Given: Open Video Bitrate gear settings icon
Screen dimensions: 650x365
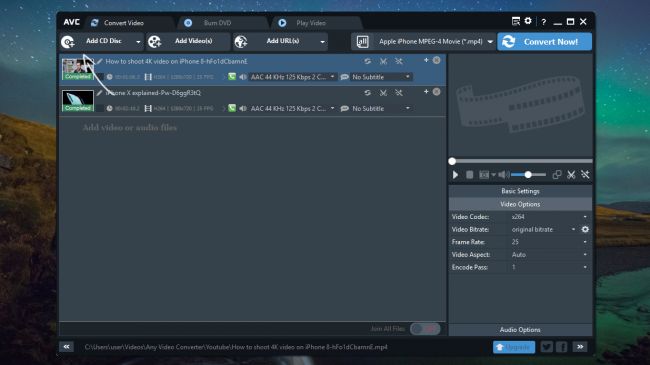Looking at the screenshot, I should [585, 229].
